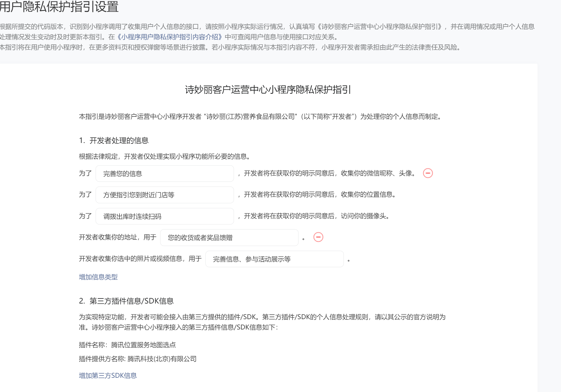Screen dimensions: 561x392
Task: Focus the 方便指引您到附近门店等 input
Action: pos(165,195)
